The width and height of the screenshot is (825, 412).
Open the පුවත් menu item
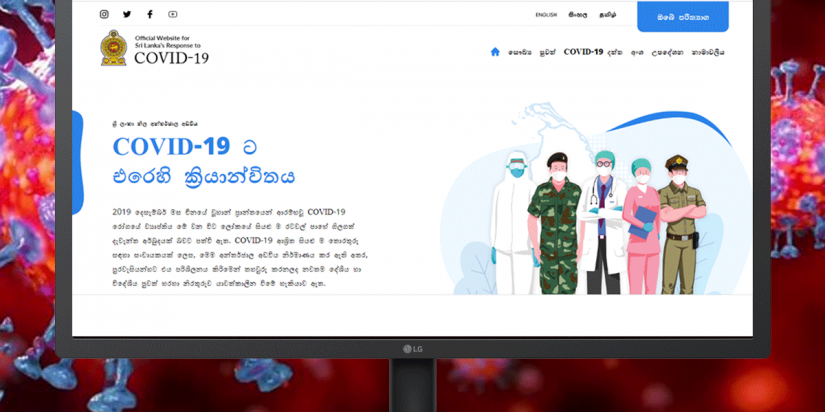click(546, 52)
